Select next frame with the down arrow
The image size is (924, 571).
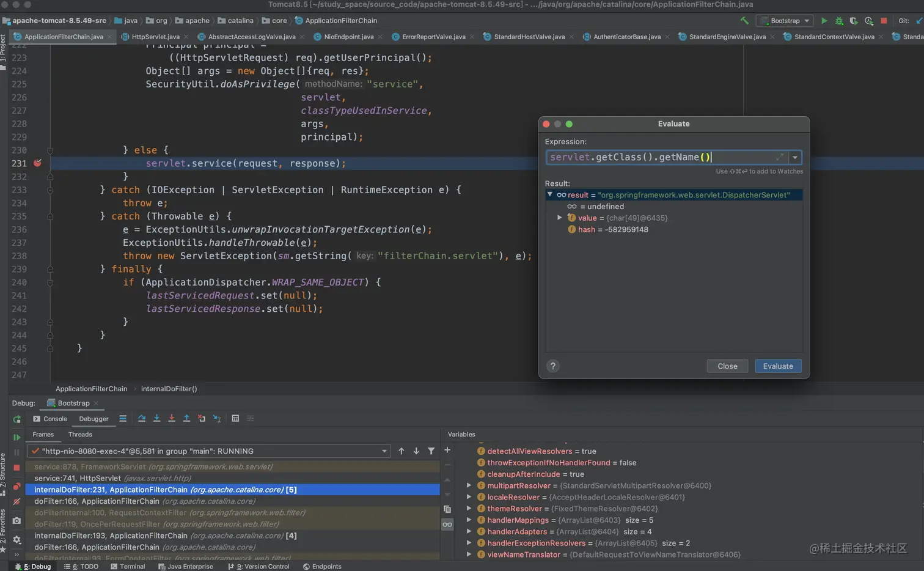pos(416,451)
